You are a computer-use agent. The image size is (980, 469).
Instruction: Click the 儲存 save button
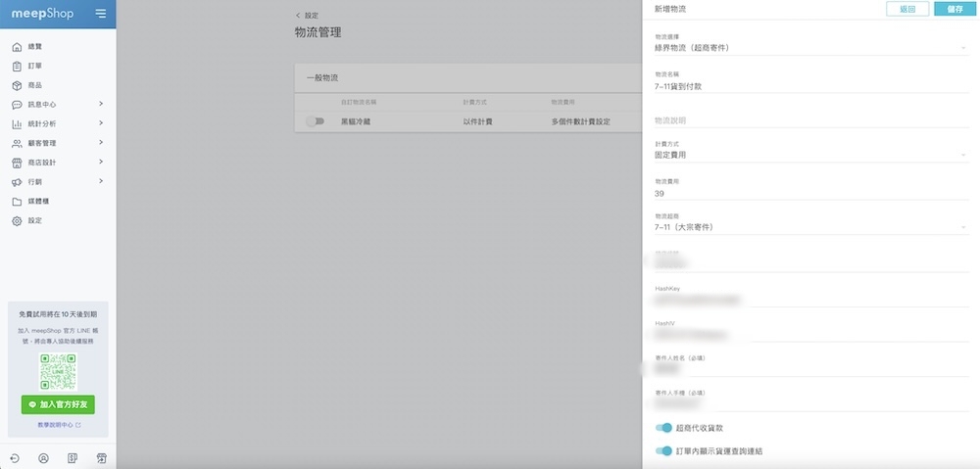coord(955,9)
